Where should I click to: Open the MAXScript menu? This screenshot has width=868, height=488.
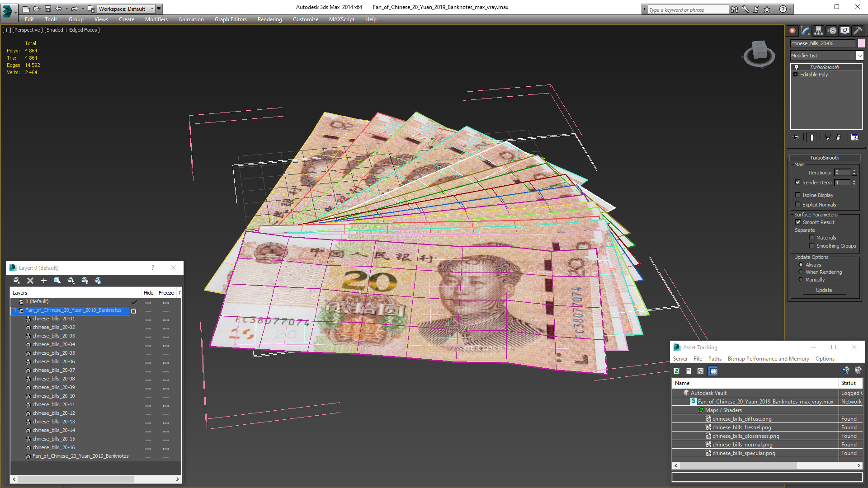pyautogui.click(x=341, y=19)
